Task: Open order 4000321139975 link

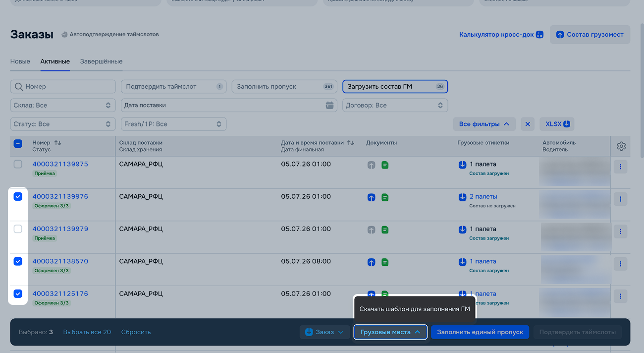Action: (60, 164)
